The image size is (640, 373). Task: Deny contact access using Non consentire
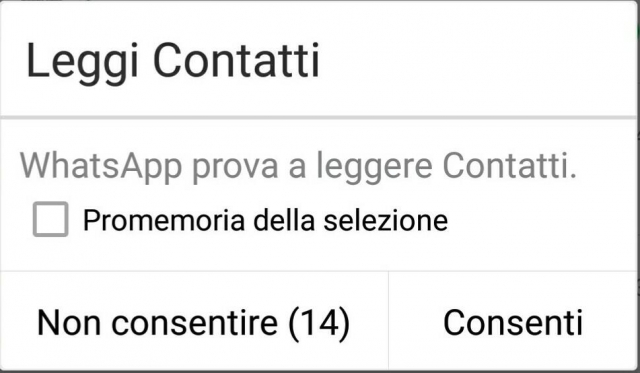click(193, 322)
